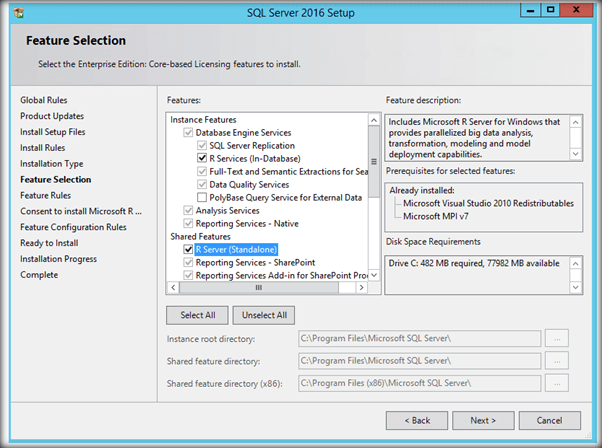Screen dimensions: 602x448
Task: Click Microsoft MPI v7 prerequisite entry
Action: 436,217
